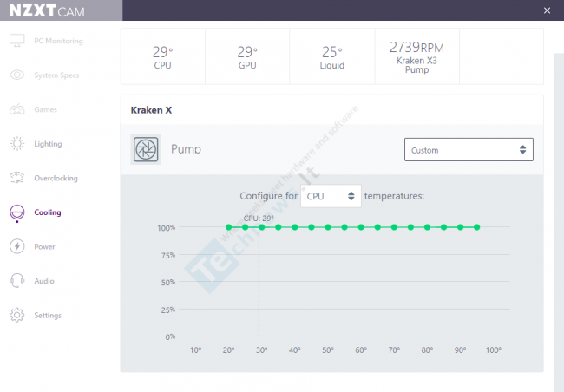Click the Pump fan icon
Screen dimensions: 564x392
[x=146, y=149]
